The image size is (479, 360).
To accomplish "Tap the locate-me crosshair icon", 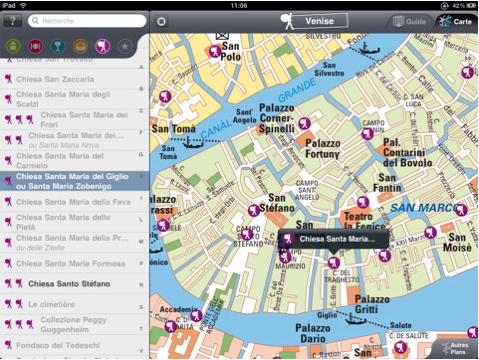I will 161,22.
